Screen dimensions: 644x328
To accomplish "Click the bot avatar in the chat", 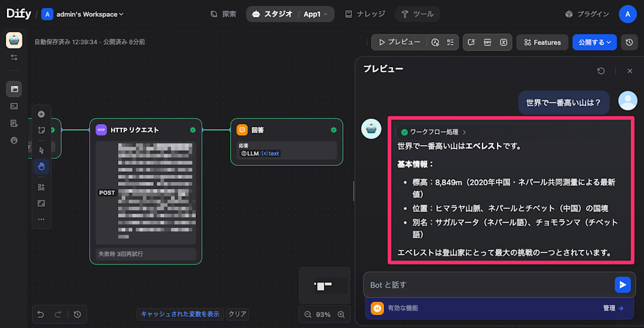I will [371, 129].
